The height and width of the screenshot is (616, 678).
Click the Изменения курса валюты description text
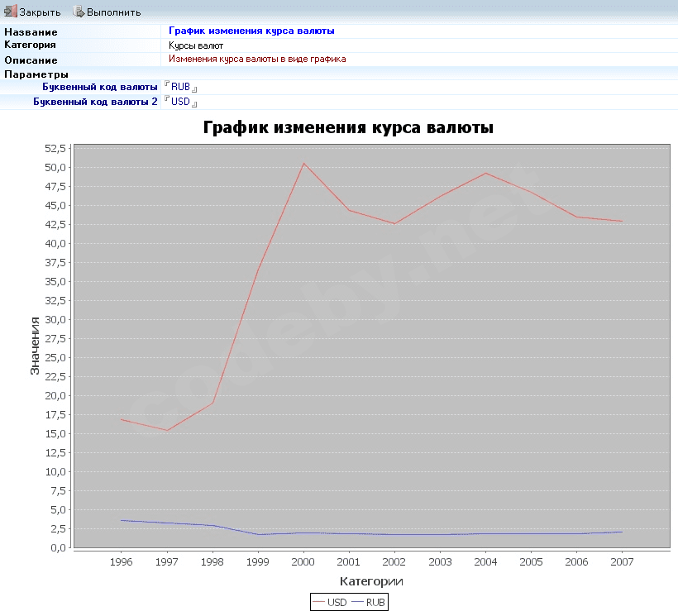pyautogui.click(x=257, y=60)
